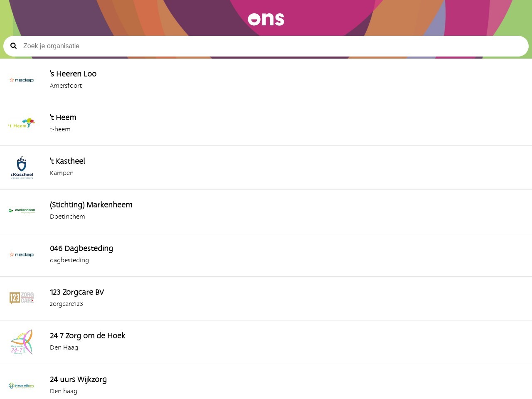This screenshot has width=532, height=399.
Task: Click the nedap logo beside 's Heeren Loo
Action: click(x=22, y=80)
